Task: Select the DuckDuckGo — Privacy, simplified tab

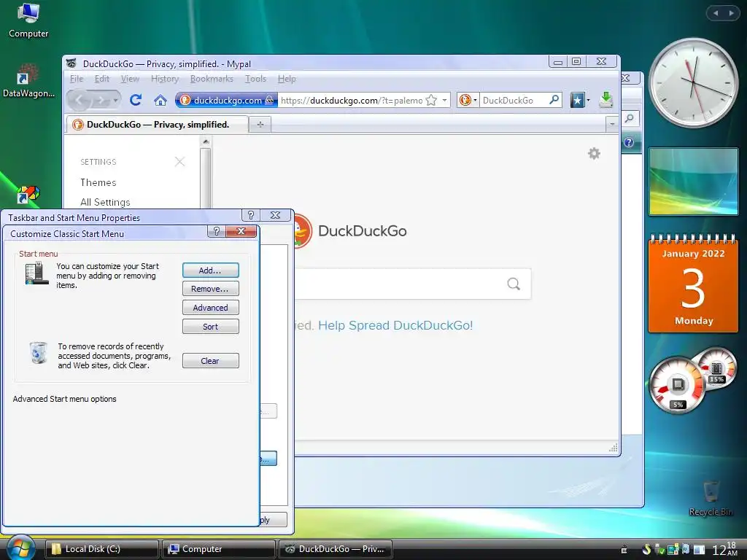Action: [158, 124]
